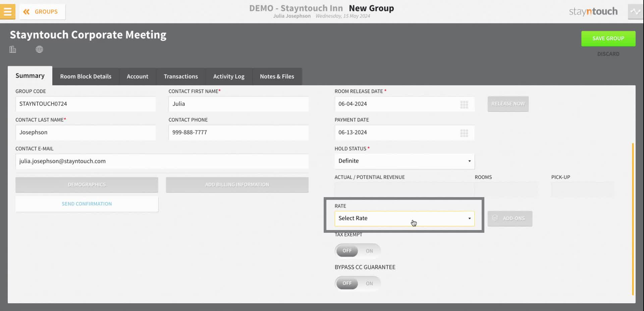Click Add Billing Information button
The image size is (644, 311).
click(x=237, y=185)
